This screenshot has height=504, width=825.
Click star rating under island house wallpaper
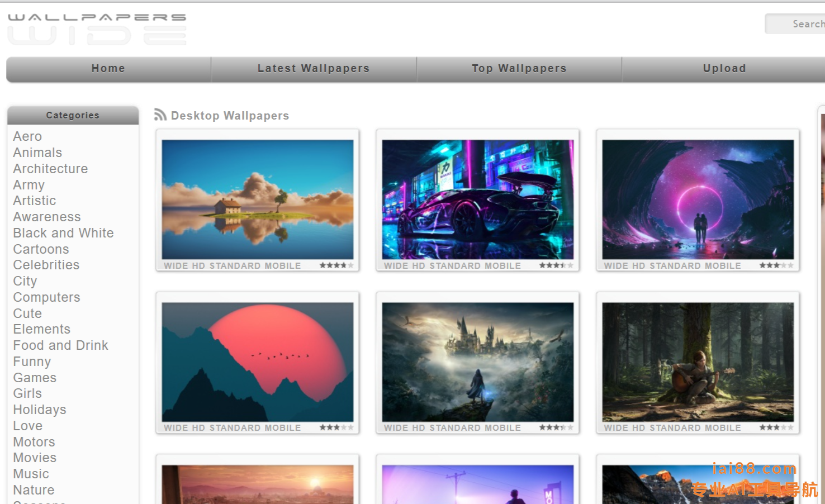pyautogui.click(x=336, y=265)
